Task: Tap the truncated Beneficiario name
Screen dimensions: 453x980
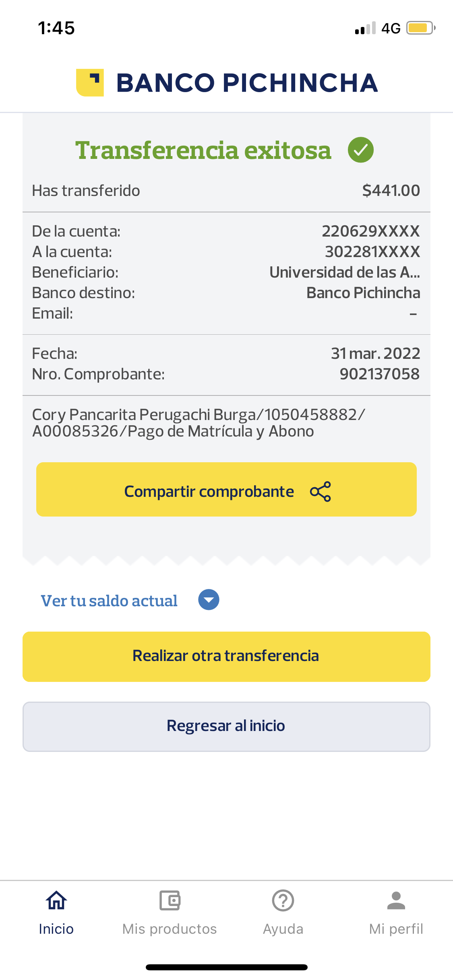Action: point(344,272)
